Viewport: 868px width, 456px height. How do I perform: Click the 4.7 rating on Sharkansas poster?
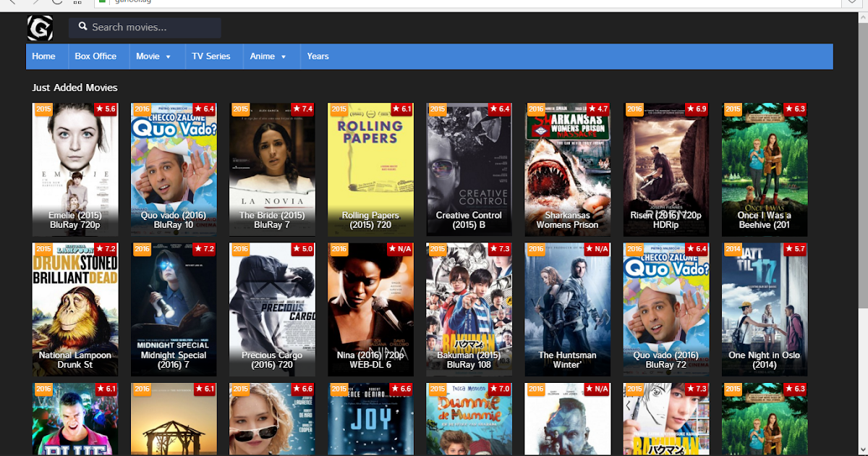[597, 109]
